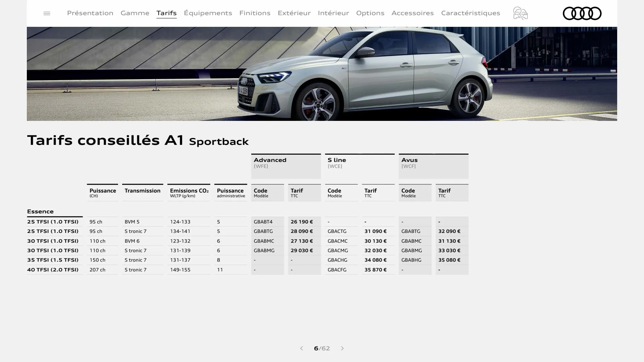
Task: Click the Transmission column header
Action: (x=142, y=193)
